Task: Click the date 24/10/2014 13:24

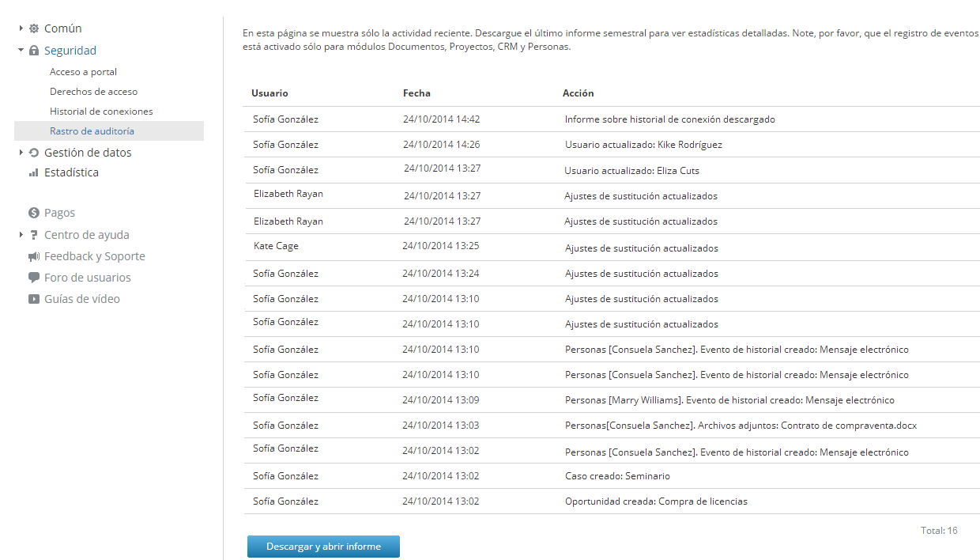Action: tap(440, 274)
